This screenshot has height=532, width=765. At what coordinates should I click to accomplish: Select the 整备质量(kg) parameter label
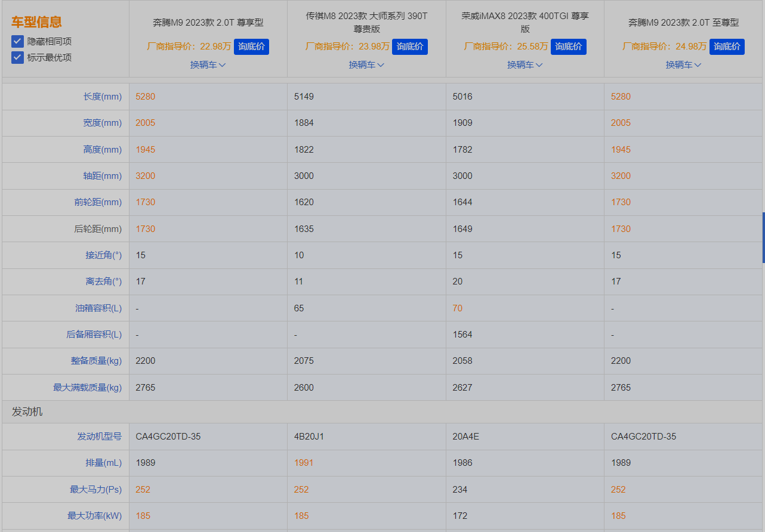click(96, 361)
